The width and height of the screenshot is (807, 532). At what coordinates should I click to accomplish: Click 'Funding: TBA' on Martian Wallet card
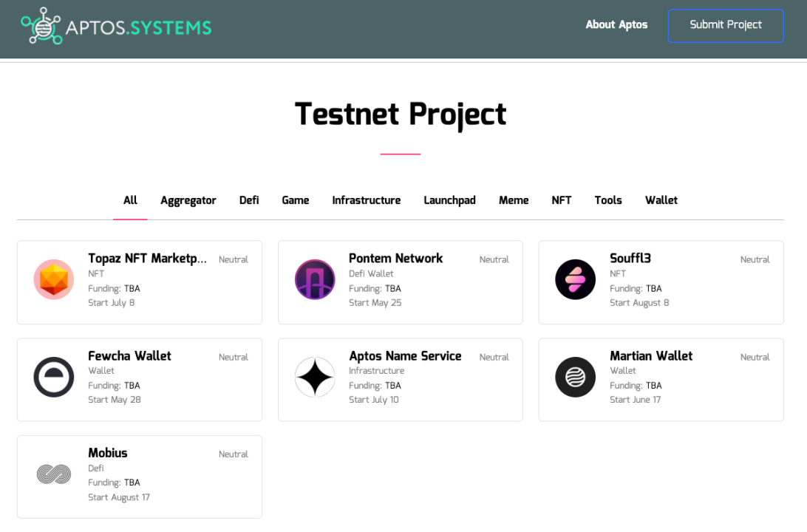(x=636, y=386)
